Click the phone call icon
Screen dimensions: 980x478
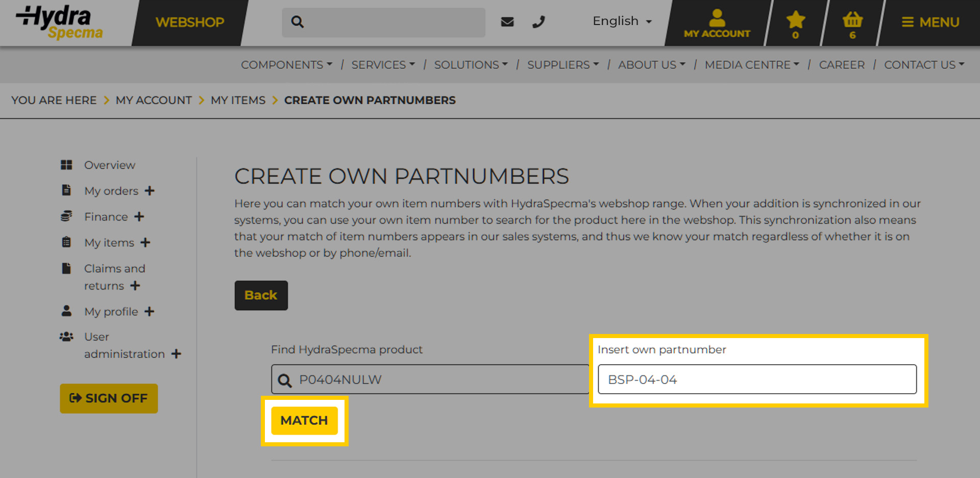tap(538, 22)
